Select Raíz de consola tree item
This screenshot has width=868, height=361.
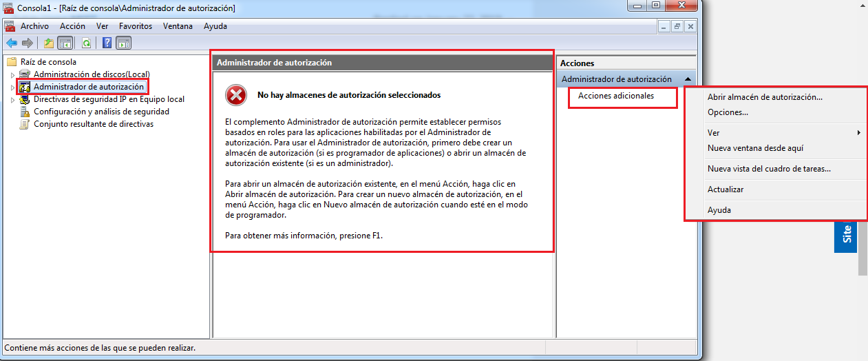(48, 61)
